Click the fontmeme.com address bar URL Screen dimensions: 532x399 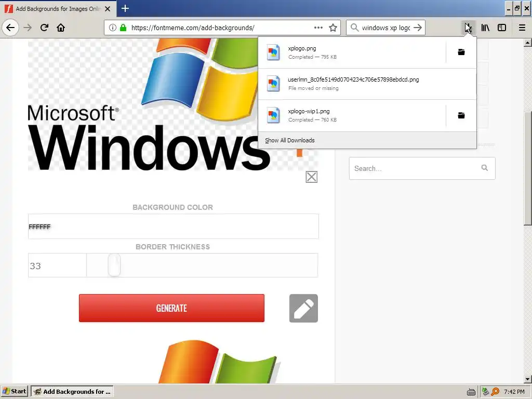(x=193, y=28)
